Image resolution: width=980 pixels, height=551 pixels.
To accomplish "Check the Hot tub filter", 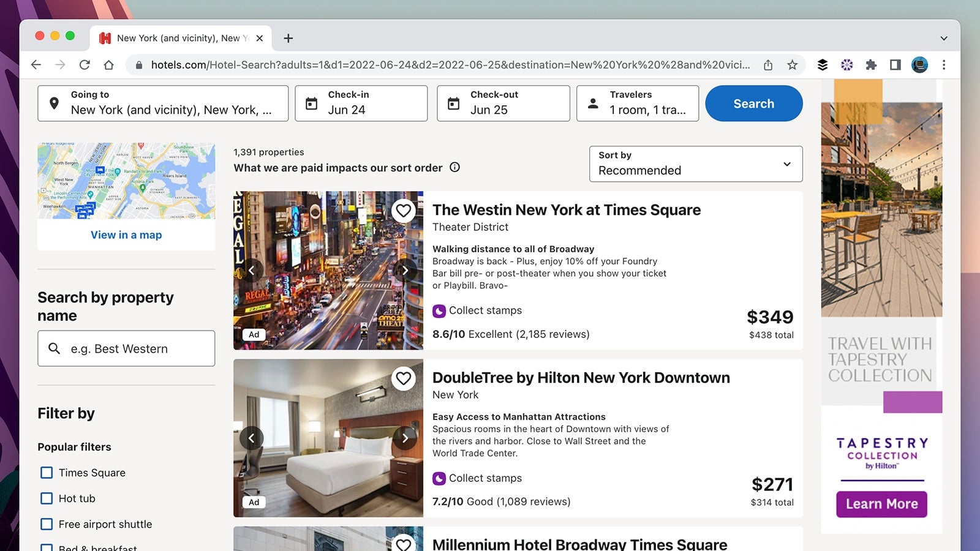I will 47,498.
